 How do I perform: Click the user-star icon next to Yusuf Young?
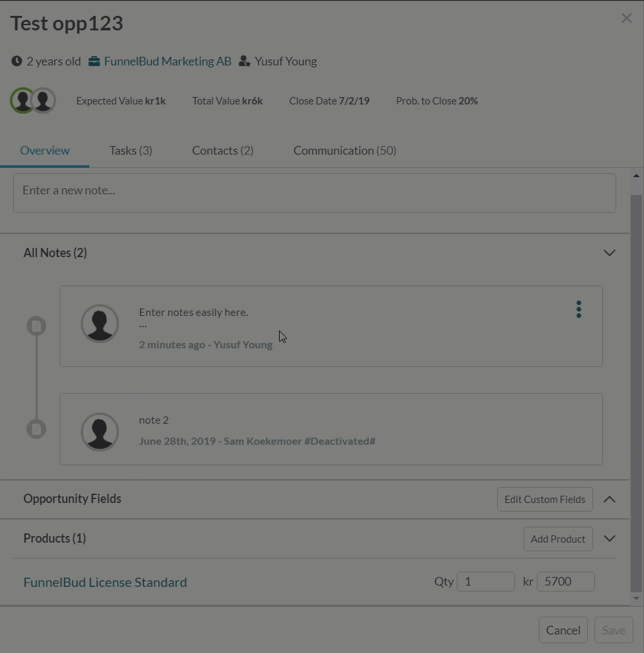tap(245, 61)
